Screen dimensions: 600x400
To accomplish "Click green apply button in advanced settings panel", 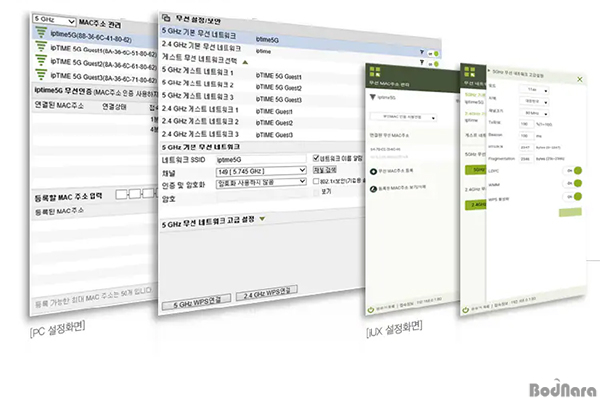I will [x=570, y=212].
